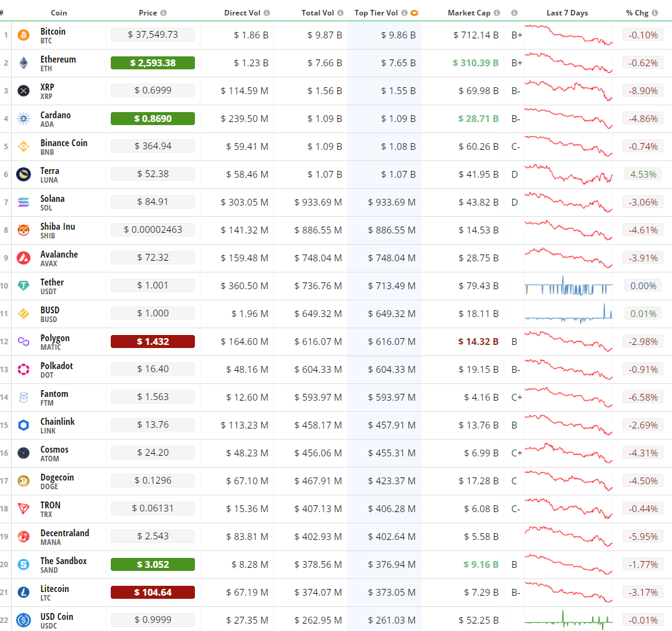The image size is (672, 631).
Task: Click the green Ethereum price button $2,593.38
Action: 153,63
